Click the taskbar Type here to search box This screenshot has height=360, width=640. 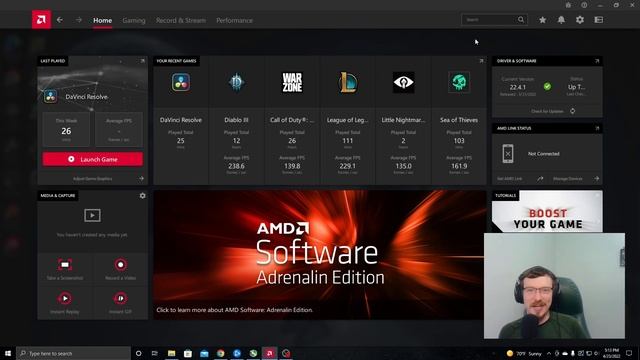pyautogui.click(x=73, y=353)
